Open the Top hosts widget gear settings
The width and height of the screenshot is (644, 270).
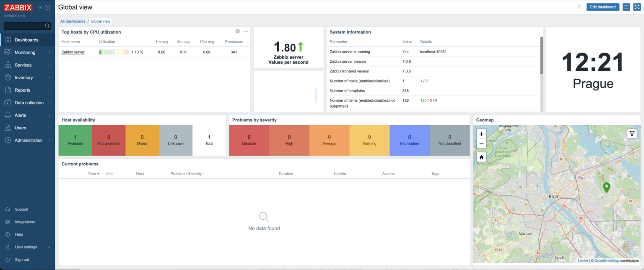pos(237,31)
